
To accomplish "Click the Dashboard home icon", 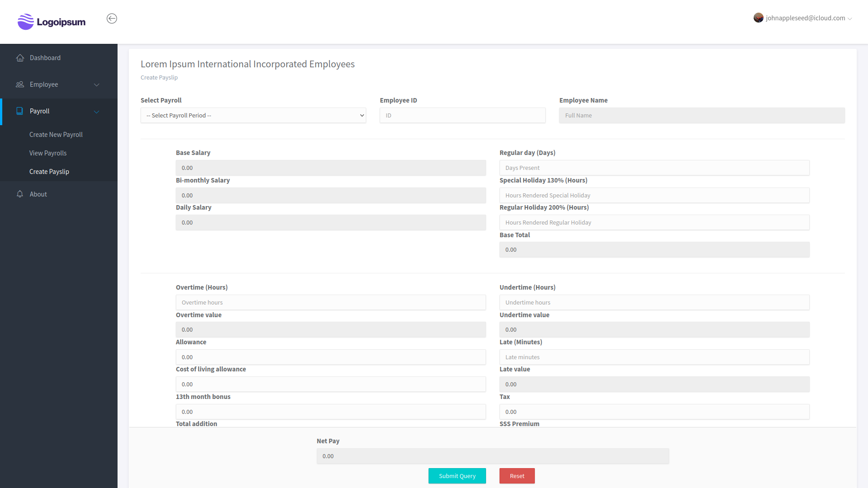I will (x=20, y=58).
